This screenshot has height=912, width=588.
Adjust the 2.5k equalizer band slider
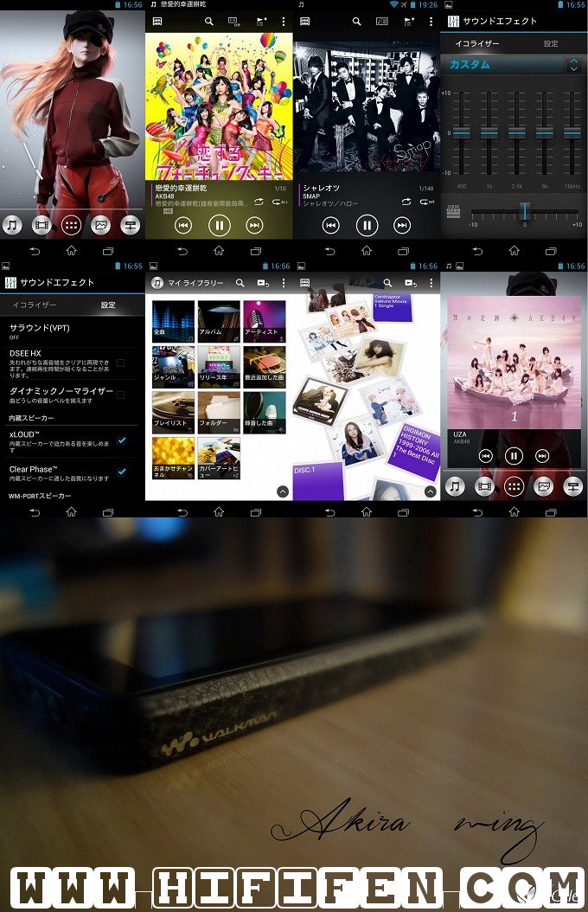[x=516, y=133]
